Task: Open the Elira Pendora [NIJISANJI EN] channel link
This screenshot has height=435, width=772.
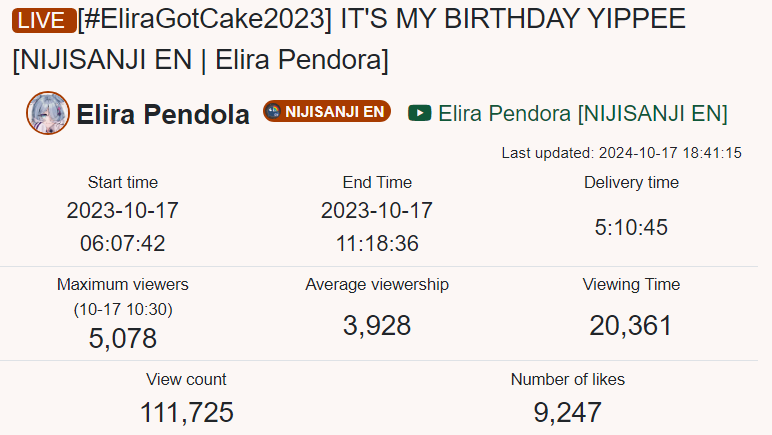Action: 582,113
